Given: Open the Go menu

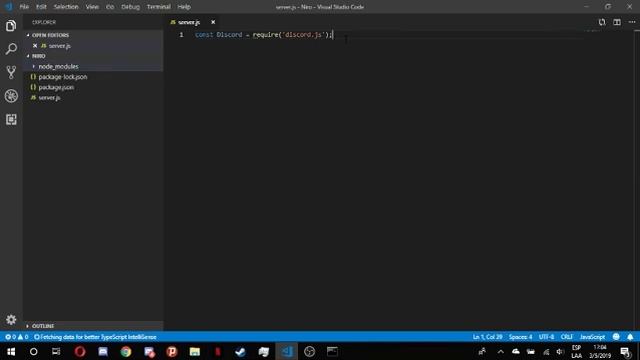Looking at the screenshot, I should tap(110, 7).
